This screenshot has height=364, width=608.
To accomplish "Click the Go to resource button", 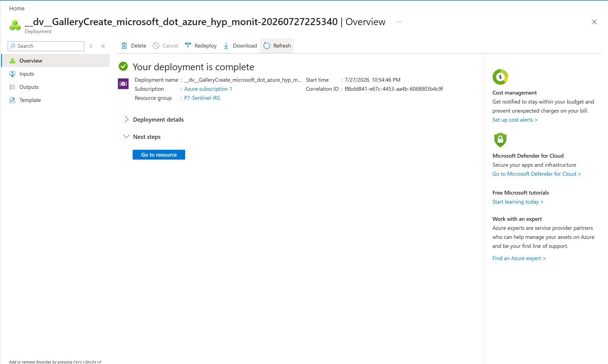I will [159, 155].
